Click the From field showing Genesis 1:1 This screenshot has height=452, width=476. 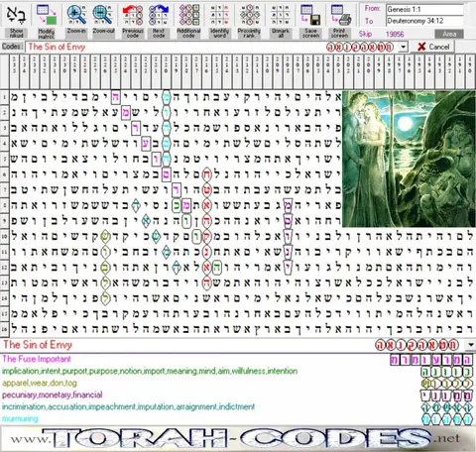click(x=424, y=9)
